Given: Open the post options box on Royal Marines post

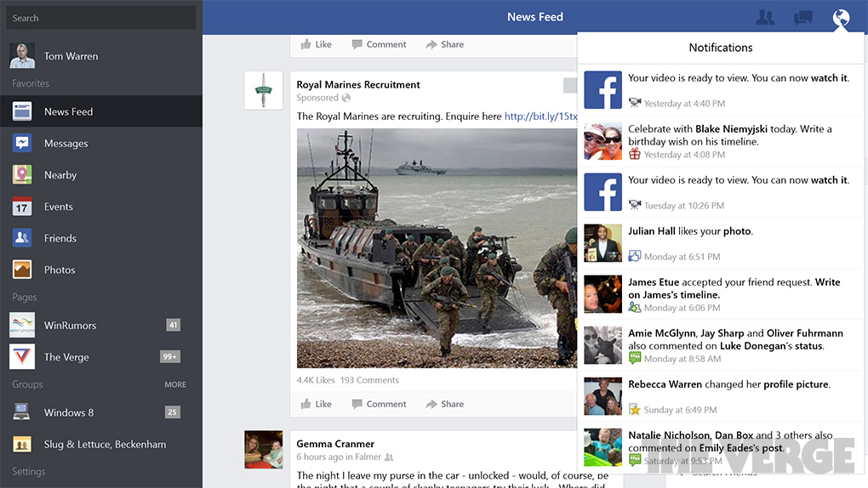Looking at the screenshot, I should (x=569, y=85).
